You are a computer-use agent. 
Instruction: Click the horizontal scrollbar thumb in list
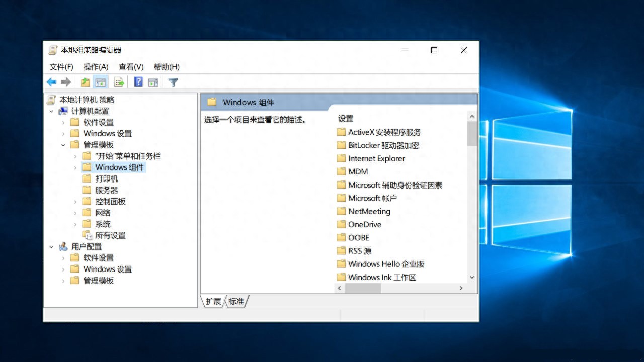[363, 288]
